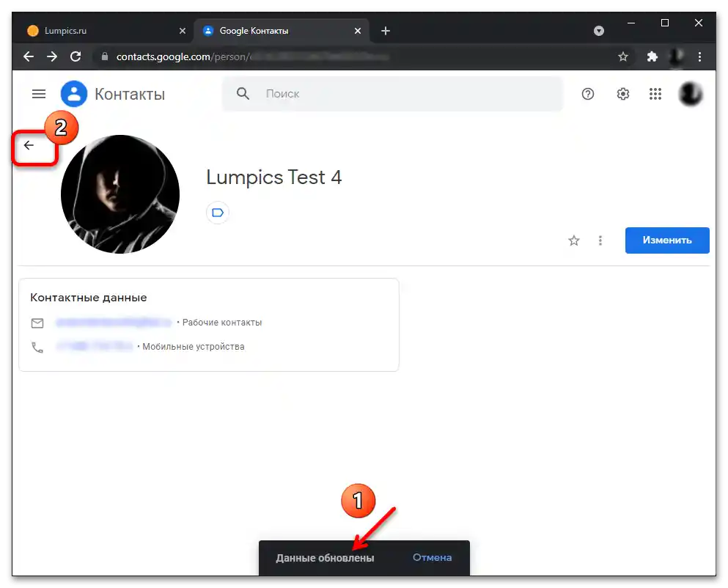Open the Lumpics Test 4 profile photo
Viewport: 728px width, 588px height.
click(120, 194)
